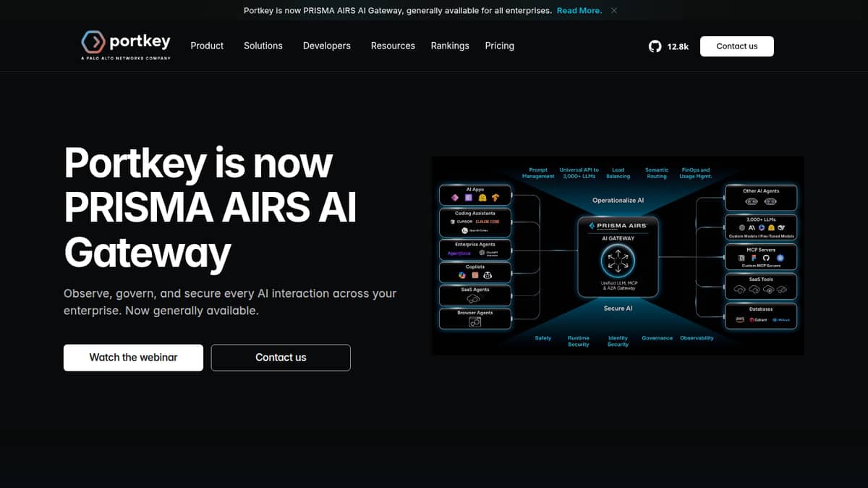Click the banner announcement text about enterprises
Viewport: 868px width, 488px height.
pos(398,10)
